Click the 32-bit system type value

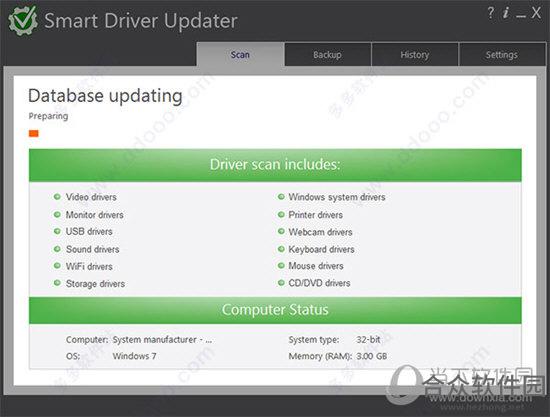[x=368, y=339]
